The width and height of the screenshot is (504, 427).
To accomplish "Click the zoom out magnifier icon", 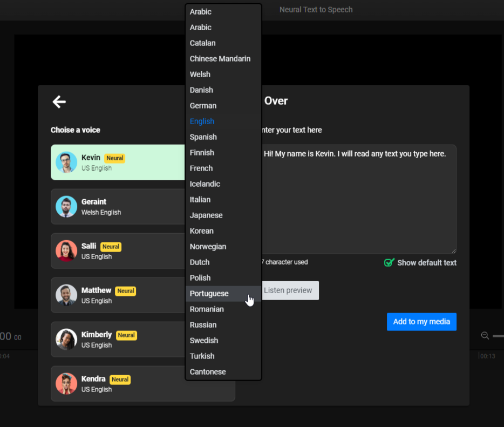I will (x=485, y=336).
